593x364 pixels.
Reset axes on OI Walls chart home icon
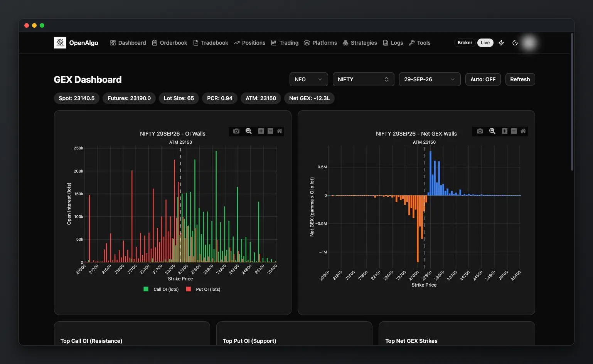tap(280, 131)
